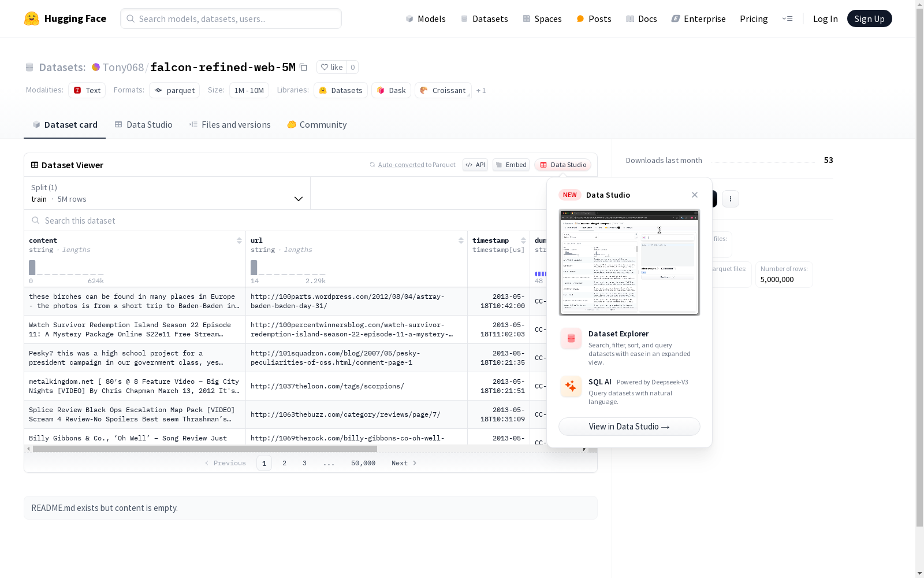Open the navigation more-options menu icon

787,18
